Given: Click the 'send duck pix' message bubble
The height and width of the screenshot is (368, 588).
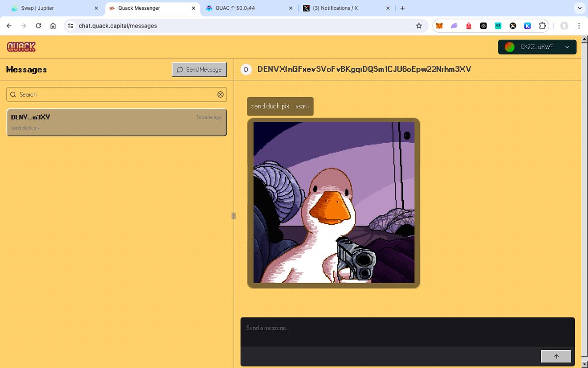Looking at the screenshot, I should (280, 106).
